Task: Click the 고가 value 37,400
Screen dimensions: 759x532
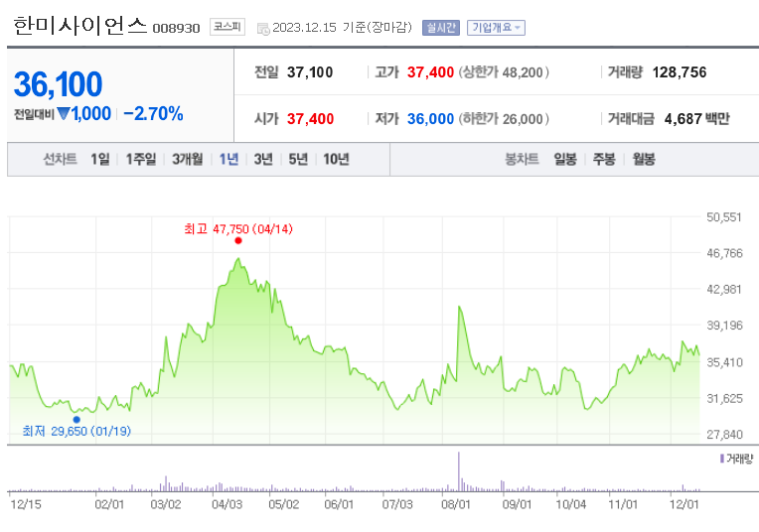Action: (x=430, y=72)
